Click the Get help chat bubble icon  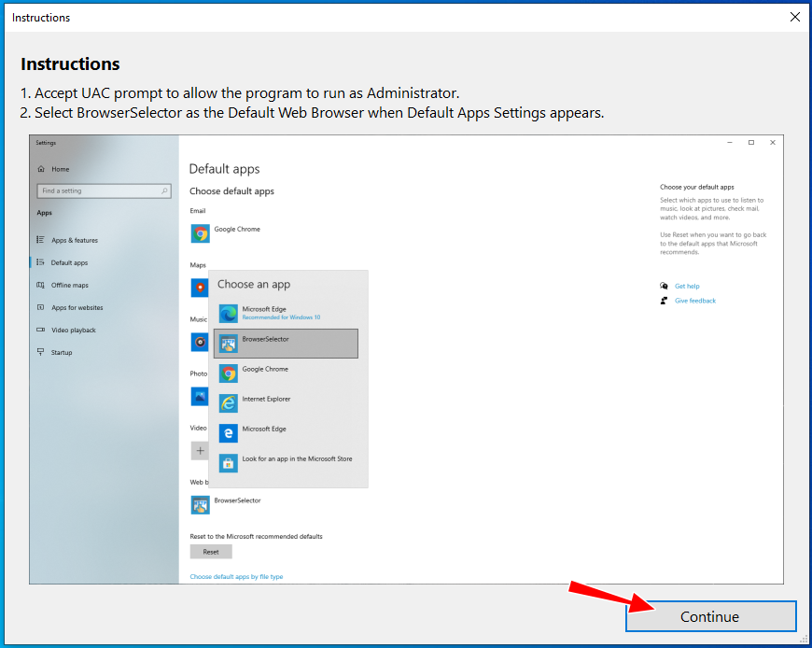coord(664,286)
